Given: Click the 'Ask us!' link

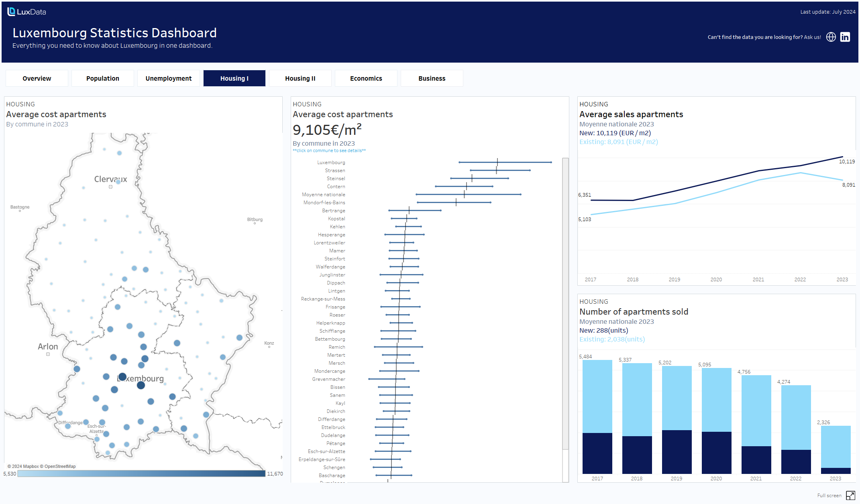Looking at the screenshot, I should [812, 37].
